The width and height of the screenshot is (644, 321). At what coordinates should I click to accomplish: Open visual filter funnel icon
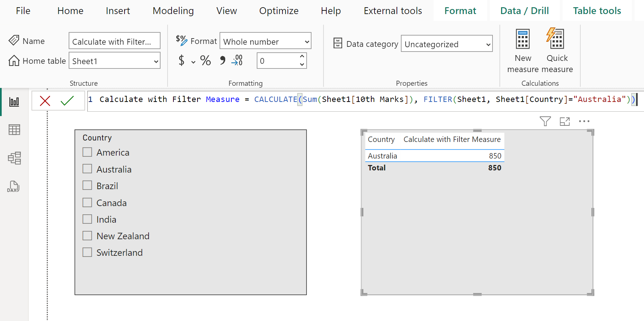coord(545,121)
